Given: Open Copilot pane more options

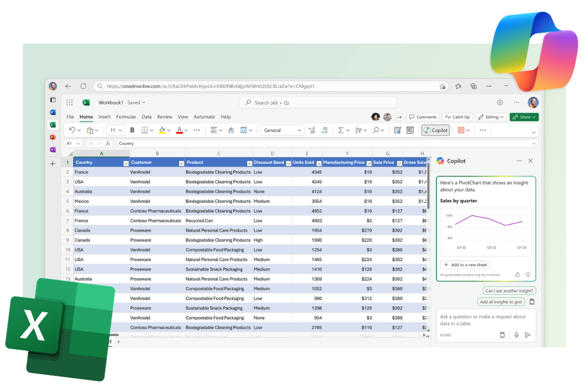Looking at the screenshot, I should [x=519, y=161].
